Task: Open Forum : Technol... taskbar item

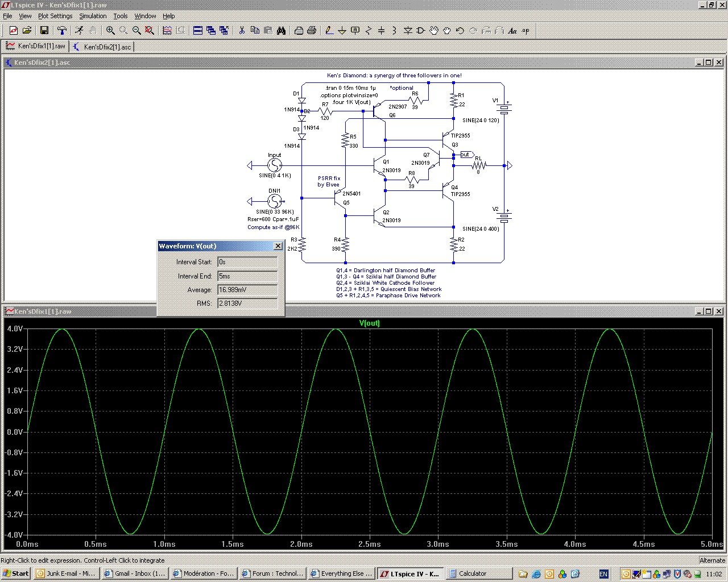Action: (273, 573)
